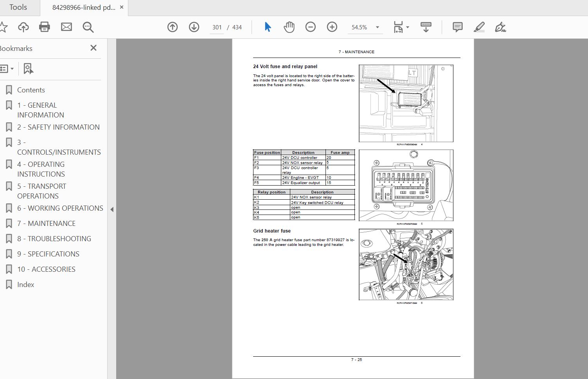Open the 54.5% zoom level dropdown
The height and width of the screenshot is (379, 588).
pos(377,27)
